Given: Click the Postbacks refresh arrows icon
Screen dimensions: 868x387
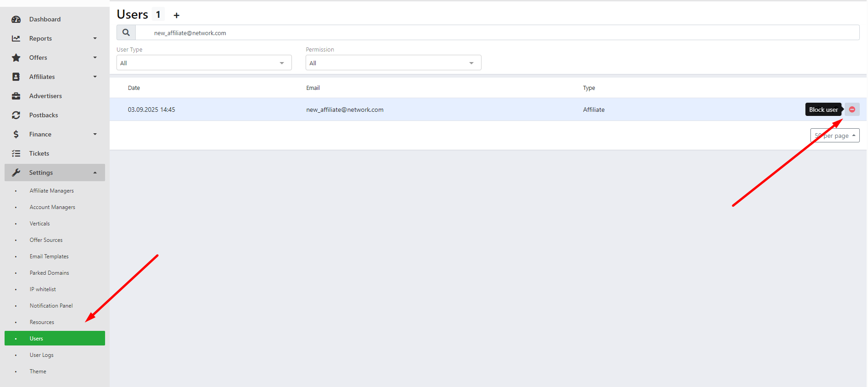Looking at the screenshot, I should pyautogui.click(x=16, y=115).
